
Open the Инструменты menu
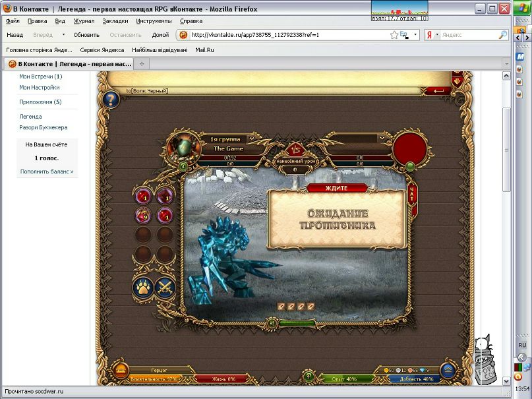(x=154, y=20)
